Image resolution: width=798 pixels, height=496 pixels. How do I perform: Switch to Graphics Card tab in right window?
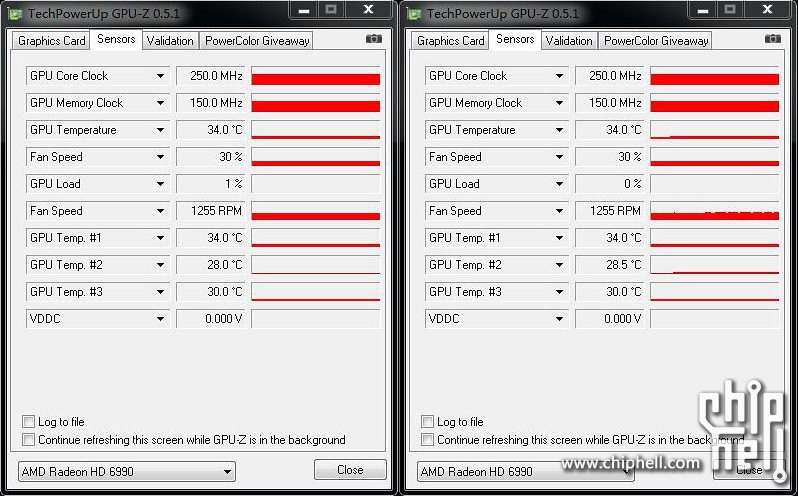tap(450, 41)
